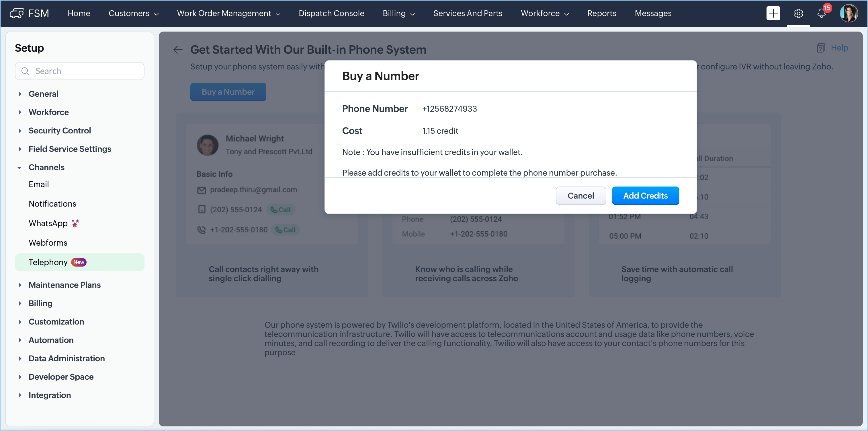Collapse the Channels section
Screen dimensions: 868x431
click(19, 168)
